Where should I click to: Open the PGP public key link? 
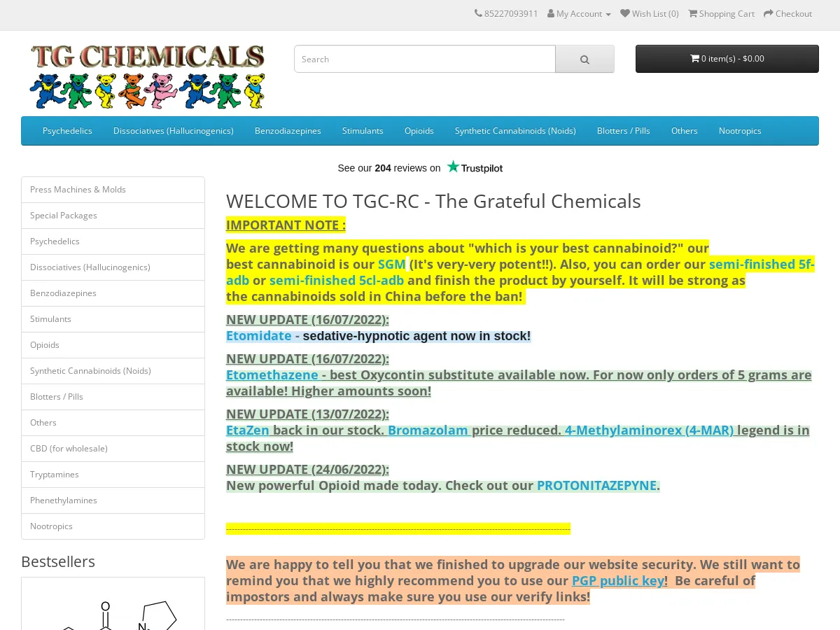point(618,580)
